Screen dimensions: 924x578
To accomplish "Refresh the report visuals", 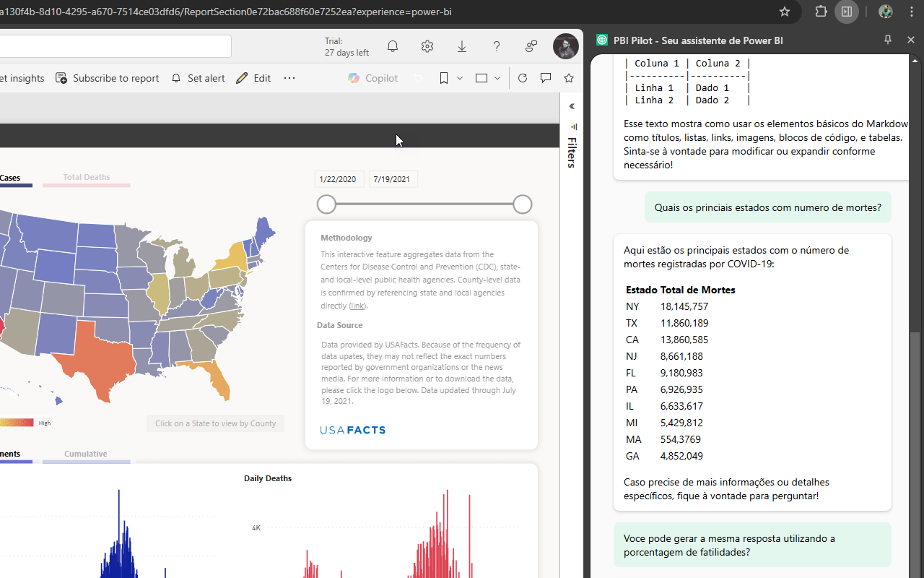I will 523,78.
